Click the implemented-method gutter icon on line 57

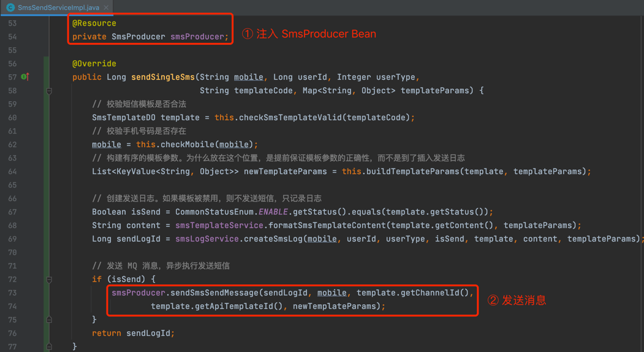[25, 77]
